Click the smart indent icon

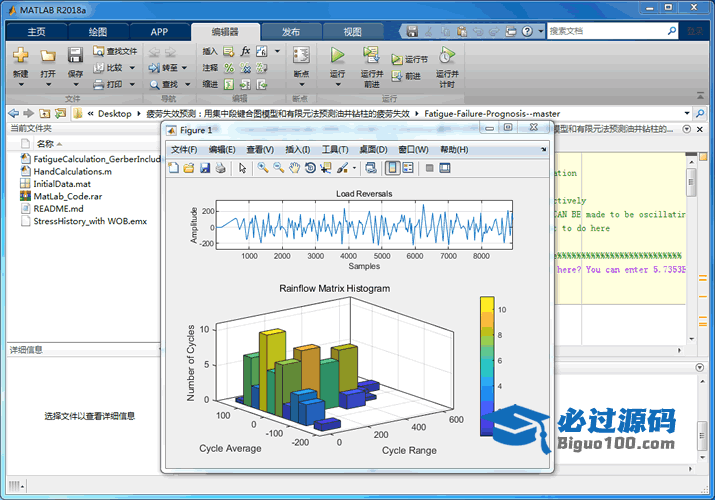click(229, 84)
